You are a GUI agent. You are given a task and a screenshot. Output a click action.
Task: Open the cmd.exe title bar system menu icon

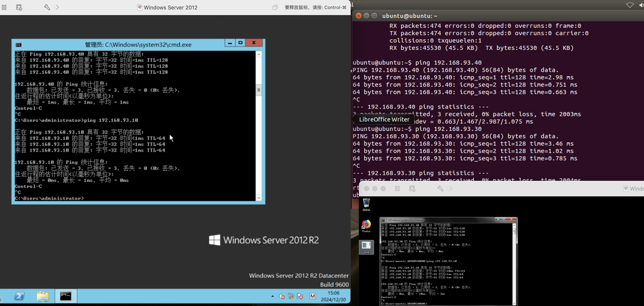tap(19, 45)
